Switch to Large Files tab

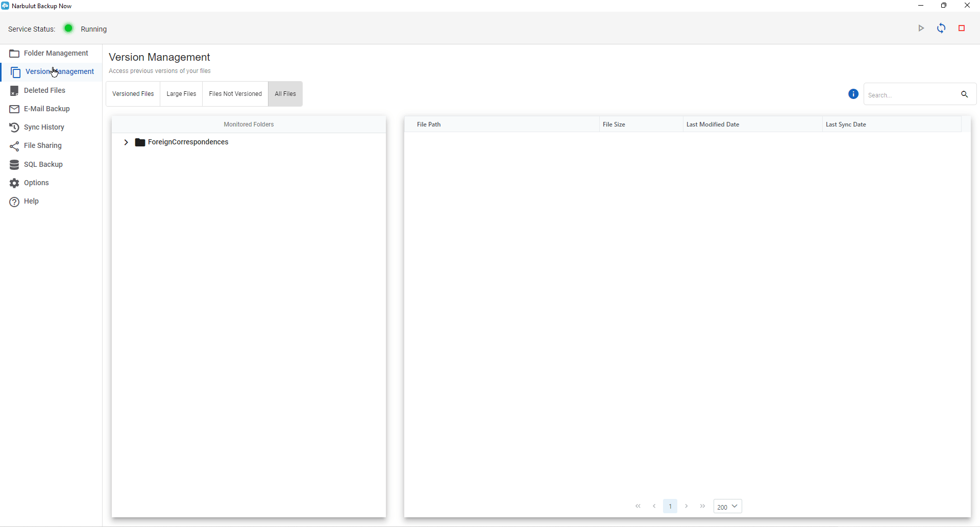[x=181, y=94]
